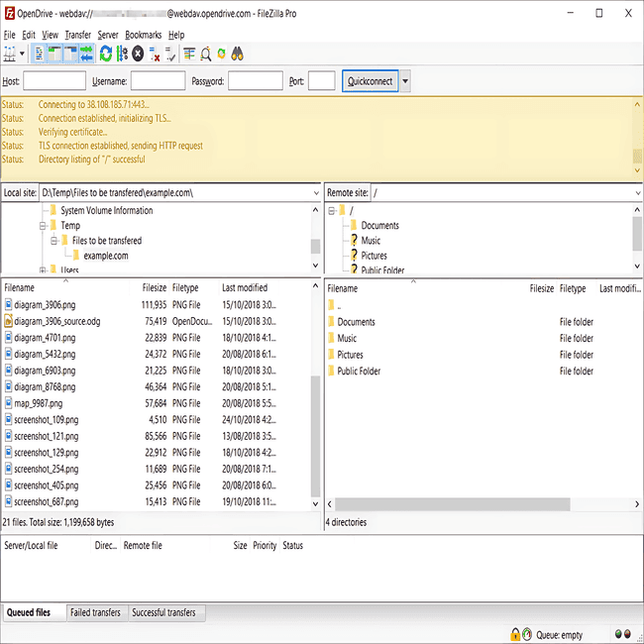Disconnect from the current server
Image resolution: width=644 pixels, height=644 pixels.
(x=155, y=54)
